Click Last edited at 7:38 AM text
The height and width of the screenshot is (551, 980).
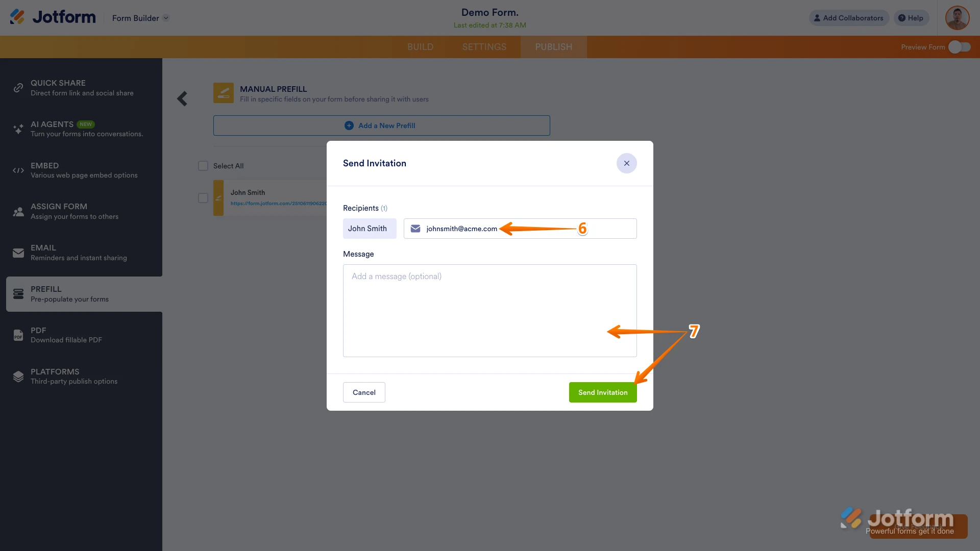(x=490, y=25)
